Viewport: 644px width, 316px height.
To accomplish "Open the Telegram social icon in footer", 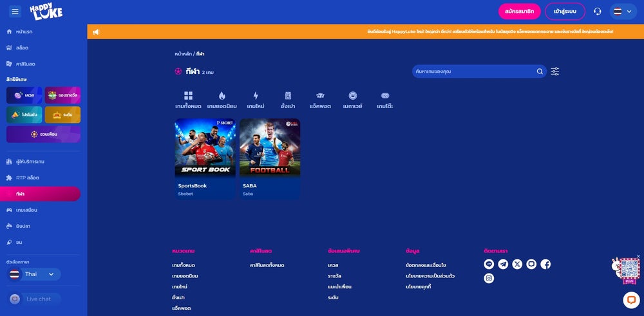I will tap(503, 264).
